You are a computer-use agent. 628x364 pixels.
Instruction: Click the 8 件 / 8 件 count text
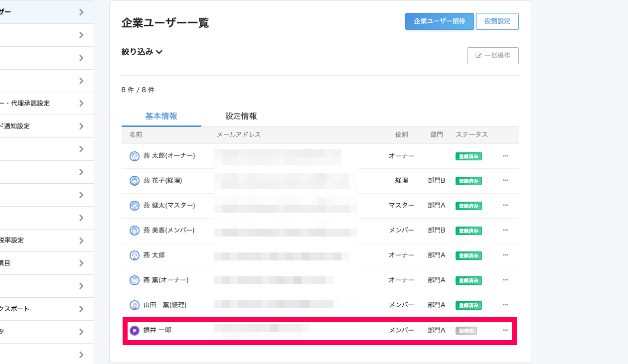point(138,90)
